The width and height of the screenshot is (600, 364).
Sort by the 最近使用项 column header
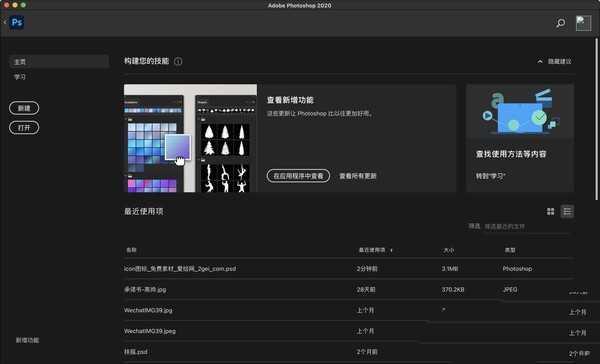click(x=372, y=250)
